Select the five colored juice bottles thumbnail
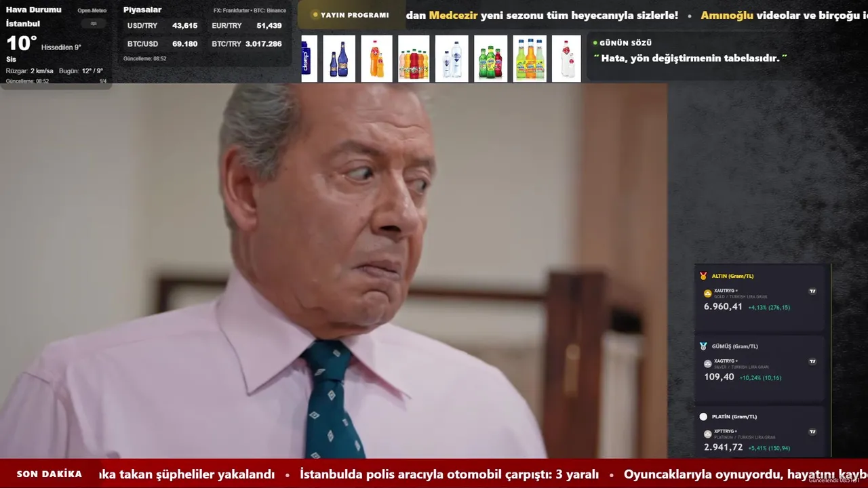Viewport: 868px width, 488px height. 414,59
